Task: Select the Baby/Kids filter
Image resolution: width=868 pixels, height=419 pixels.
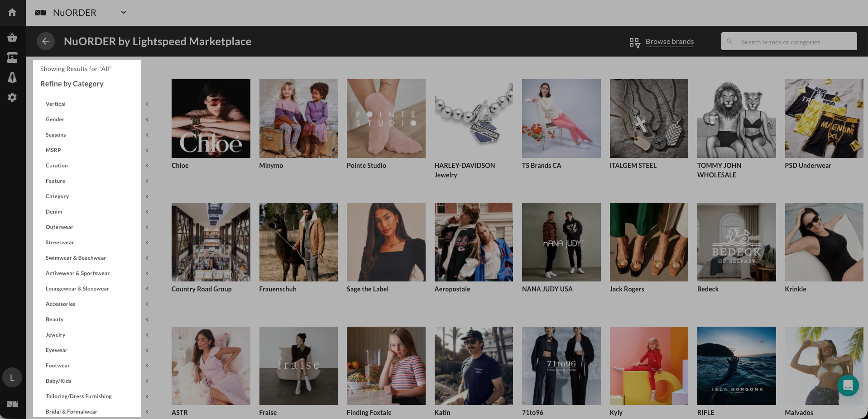Action: [58, 381]
